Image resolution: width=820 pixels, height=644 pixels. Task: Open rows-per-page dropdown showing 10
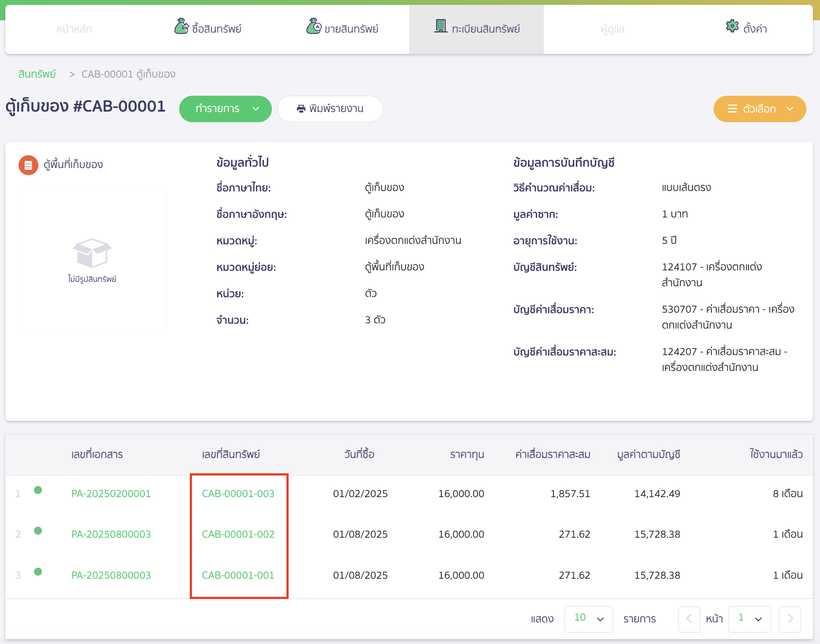point(588,619)
